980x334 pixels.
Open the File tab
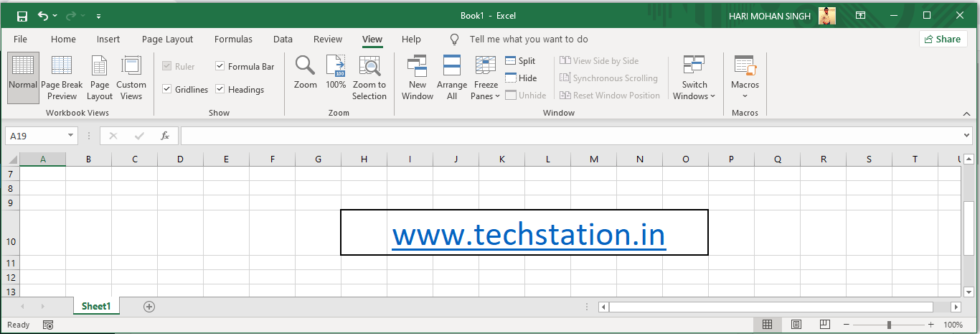20,40
